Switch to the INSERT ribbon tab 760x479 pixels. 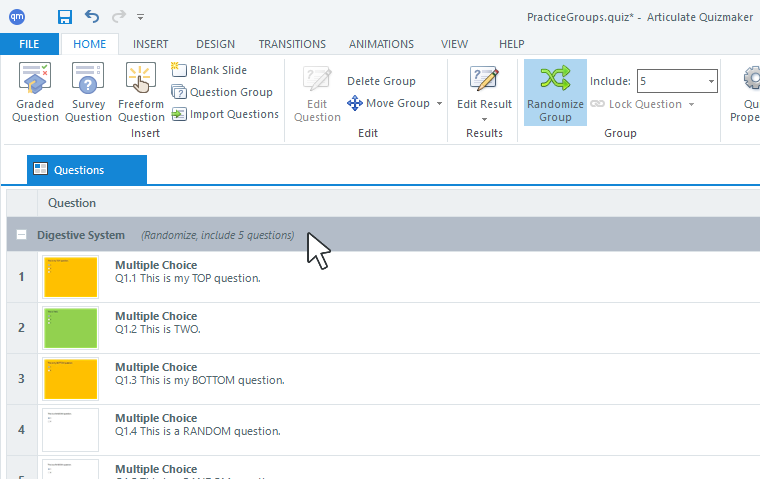click(150, 44)
